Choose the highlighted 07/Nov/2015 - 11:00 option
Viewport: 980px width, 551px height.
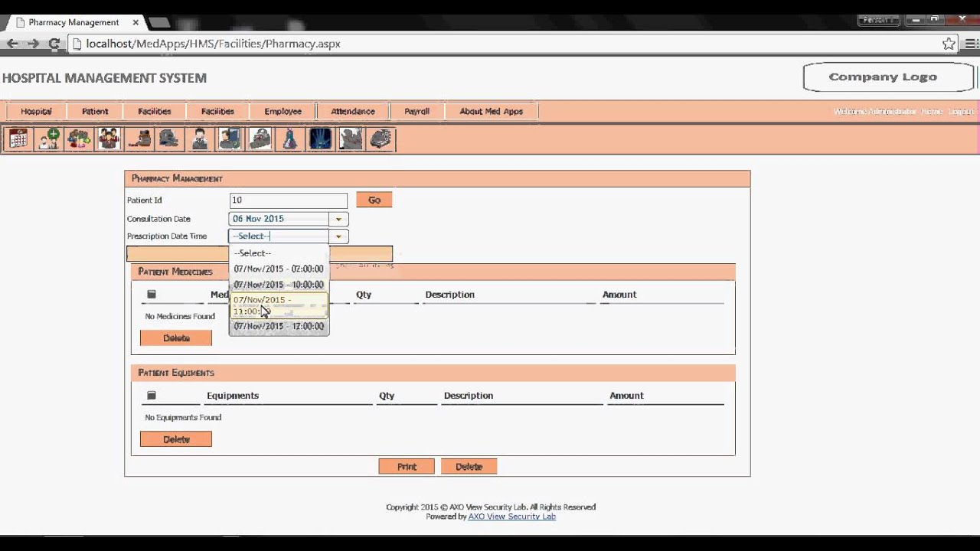279,305
